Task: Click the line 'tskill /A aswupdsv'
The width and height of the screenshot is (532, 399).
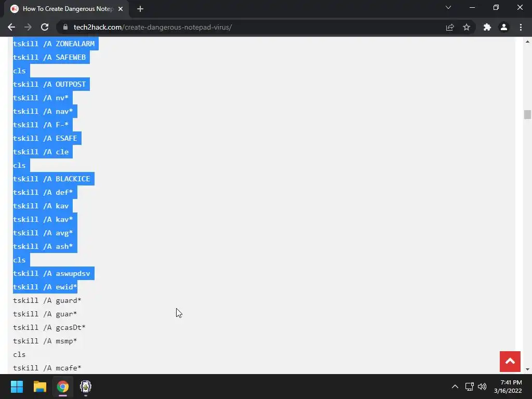Action: pos(51,273)
